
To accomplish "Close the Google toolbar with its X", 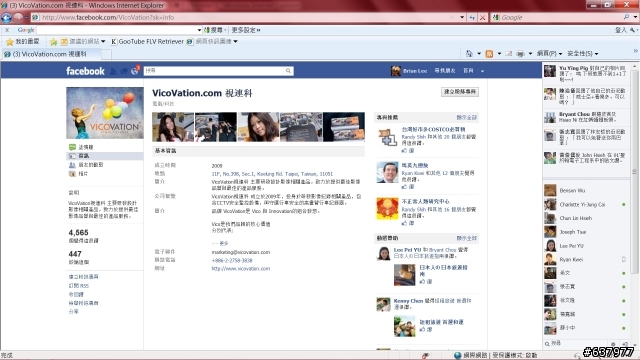I will point(7,30).
